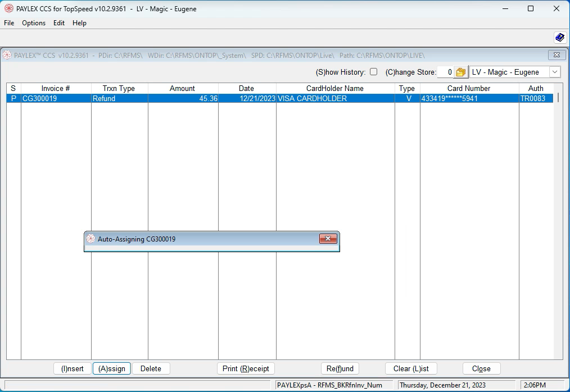Viewport: 570px width, 392px height.
Task: Click the (A)ssign button
Action: (x=112, y=368)
